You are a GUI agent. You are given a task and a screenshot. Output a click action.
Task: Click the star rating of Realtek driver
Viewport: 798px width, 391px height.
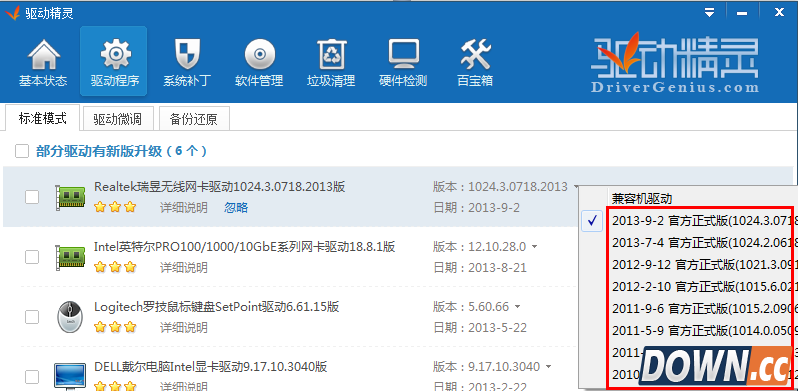pyautogui.click(x=116, y=207)
